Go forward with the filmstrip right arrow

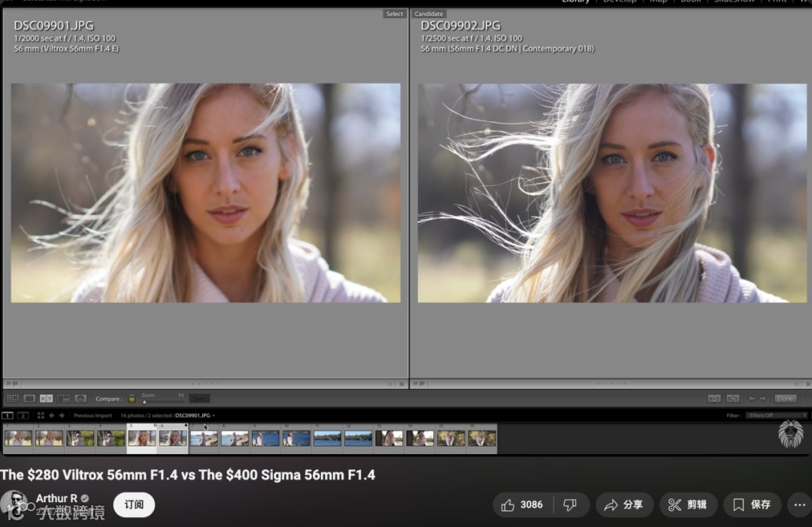point(62,415)
